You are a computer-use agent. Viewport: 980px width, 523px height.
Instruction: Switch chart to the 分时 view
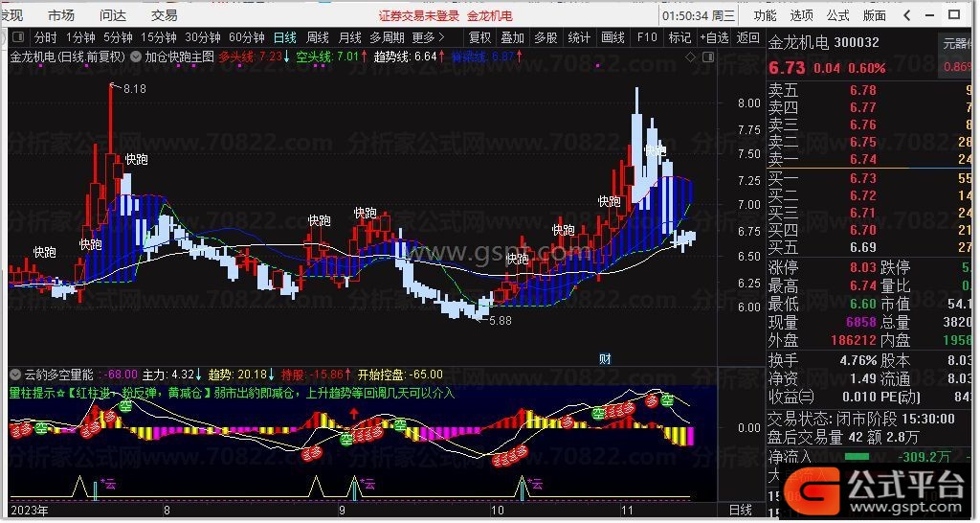click(45, 37)
